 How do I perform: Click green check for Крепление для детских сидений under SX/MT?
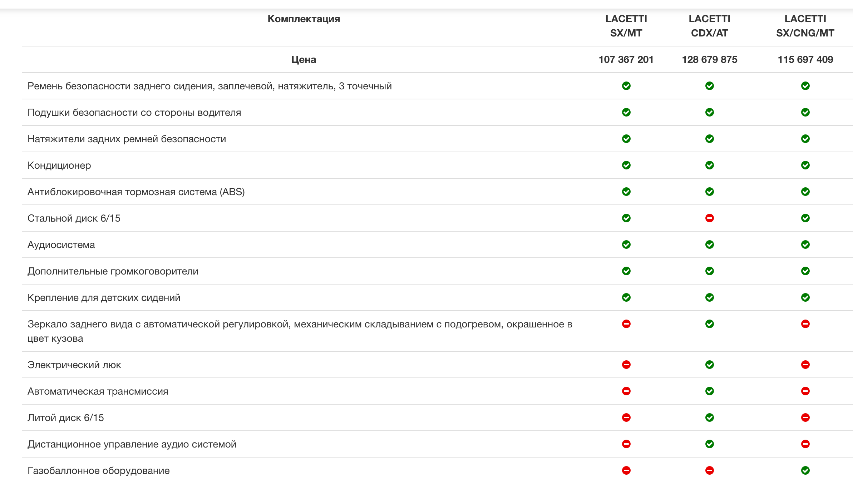click(626, 297)
